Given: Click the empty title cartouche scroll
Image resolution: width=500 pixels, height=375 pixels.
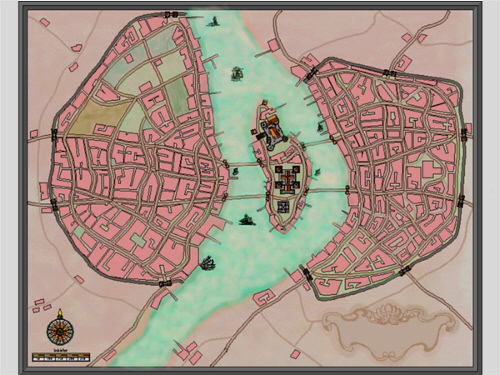Looking at the screenshot, I should (388, 332).
